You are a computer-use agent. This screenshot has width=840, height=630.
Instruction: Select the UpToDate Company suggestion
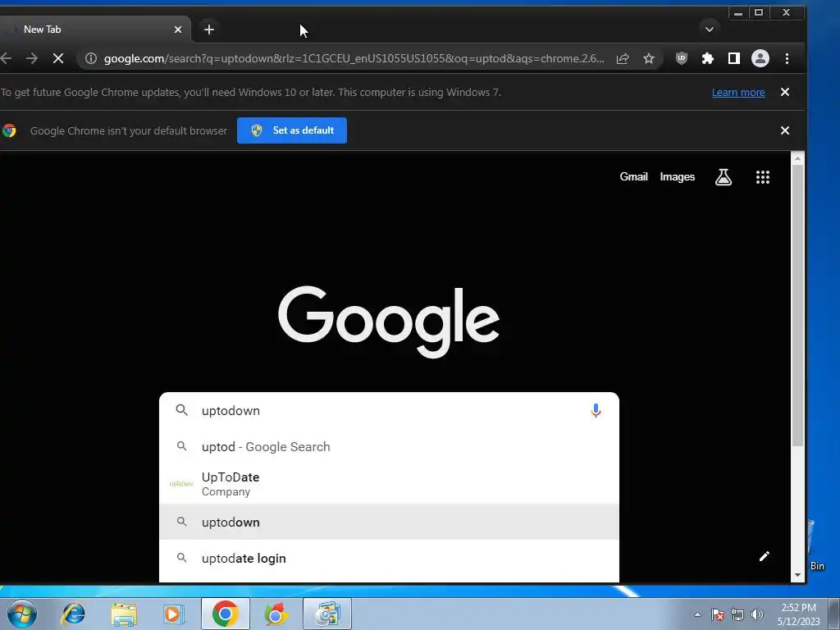(389, 484)
